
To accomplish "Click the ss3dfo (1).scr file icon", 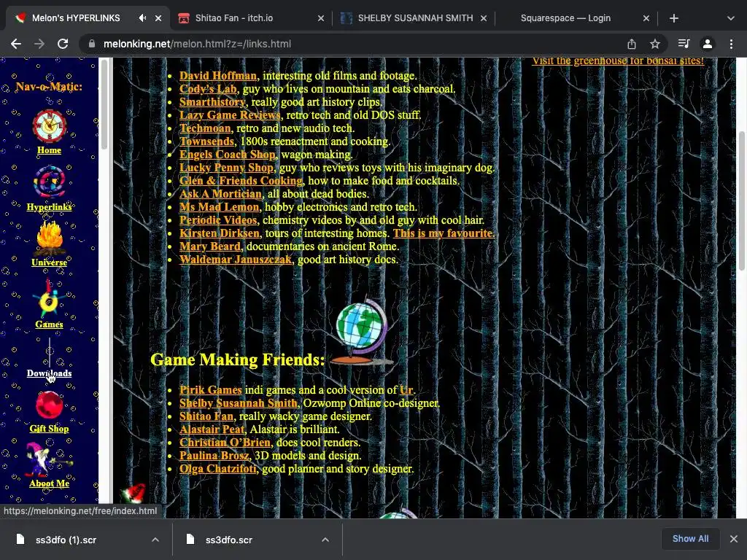I will click(x=20, y=539).
